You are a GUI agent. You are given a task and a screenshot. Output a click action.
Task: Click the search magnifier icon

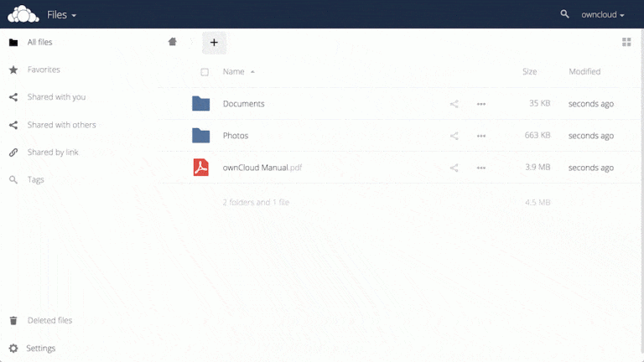tap(564, 14)
